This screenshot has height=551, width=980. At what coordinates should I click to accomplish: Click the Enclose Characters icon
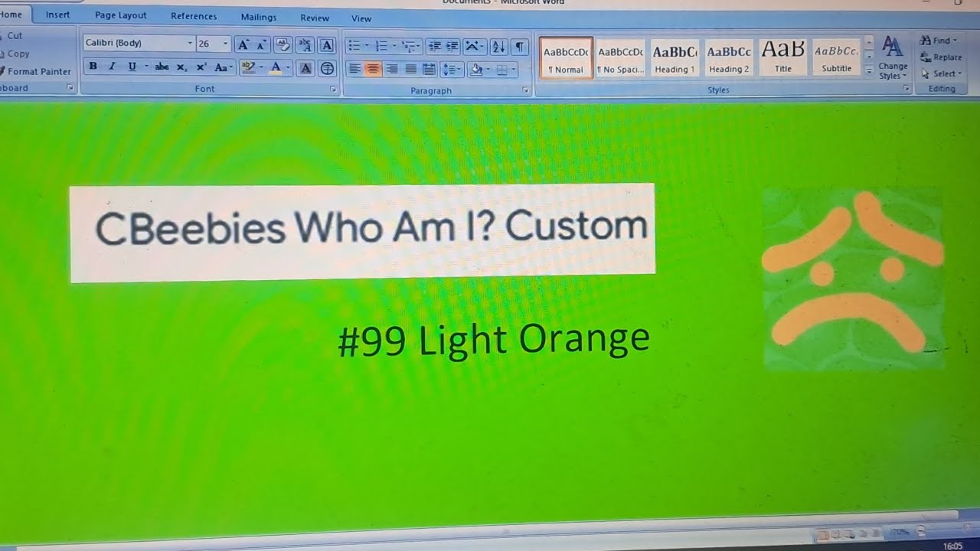[x=327, y=68]
